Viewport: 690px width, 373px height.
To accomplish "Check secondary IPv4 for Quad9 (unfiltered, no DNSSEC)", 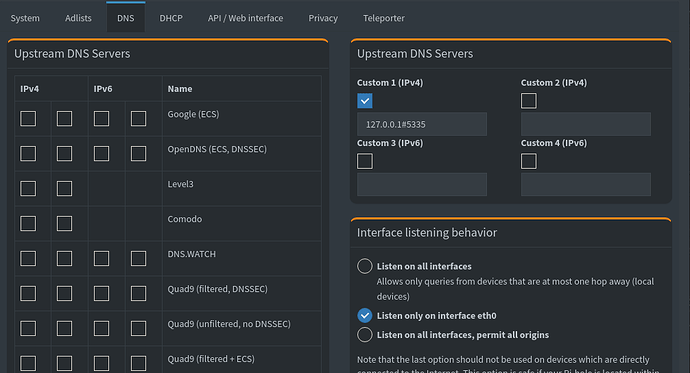I will coord(64,329).
